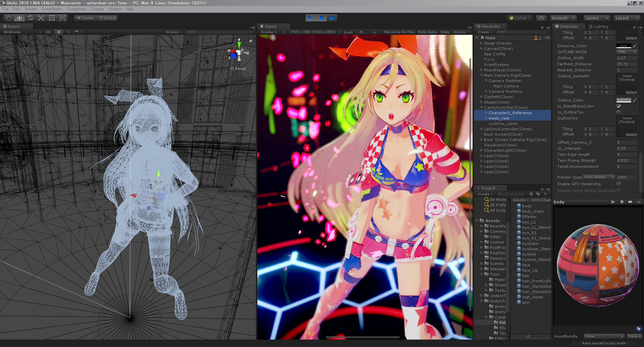Select the combined Transform tool

click(62, 18)
